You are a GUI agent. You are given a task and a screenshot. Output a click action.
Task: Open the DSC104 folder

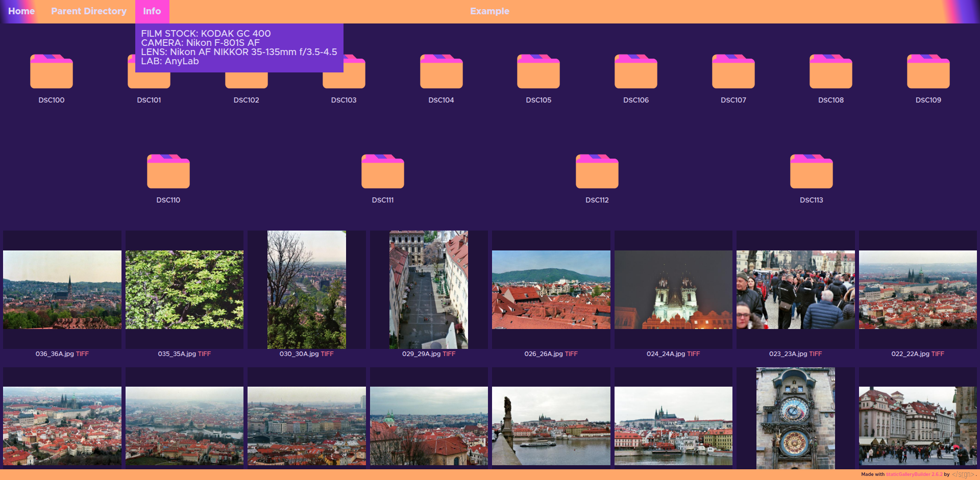[441, 72]
